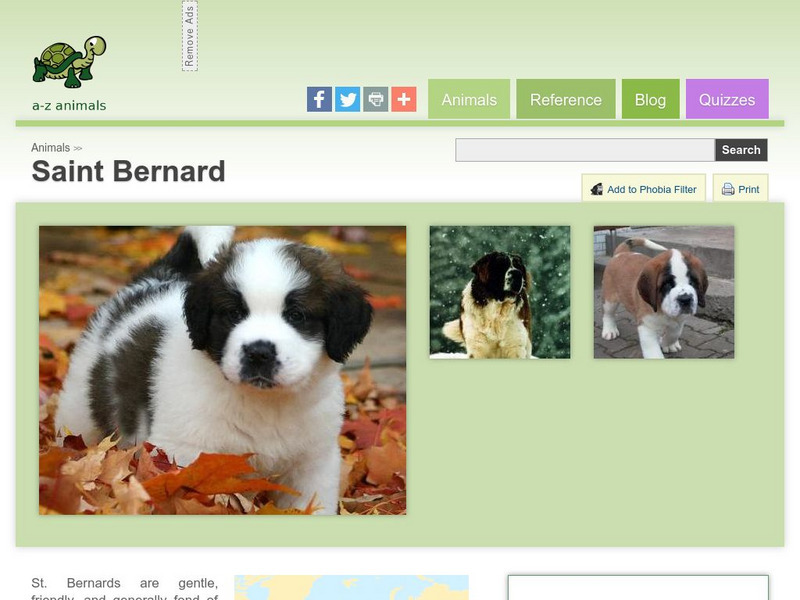Share the page via the Twitter icon
The width and height of the screenshot is (800, 600).
[x=347, y=99]
